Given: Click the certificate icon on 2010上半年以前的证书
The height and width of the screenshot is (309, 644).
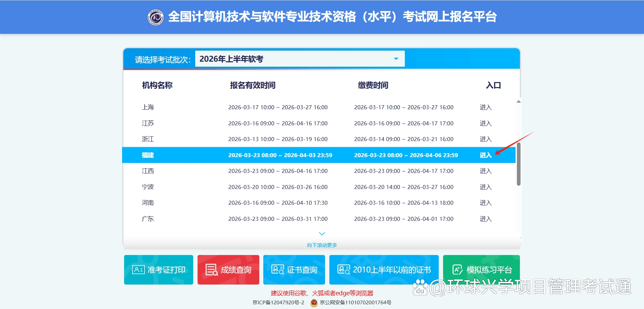Looking at the screenshot, I should click(344, 270).
